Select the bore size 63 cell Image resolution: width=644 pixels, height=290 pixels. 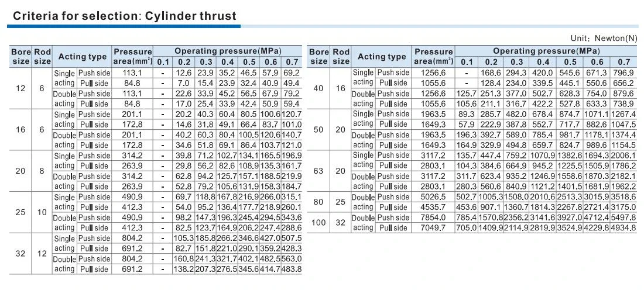[x=318, y=171]
